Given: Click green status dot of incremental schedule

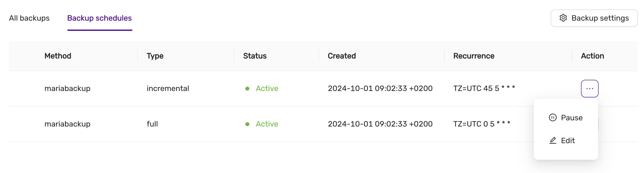Looking at the screenshot, I should (x=247, y=89).
